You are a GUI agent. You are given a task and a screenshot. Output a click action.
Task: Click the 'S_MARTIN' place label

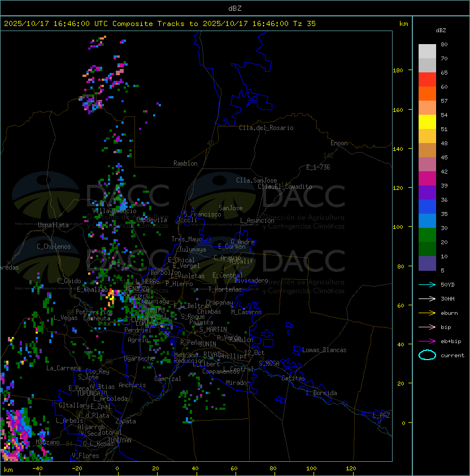click(x=213, y=330)
